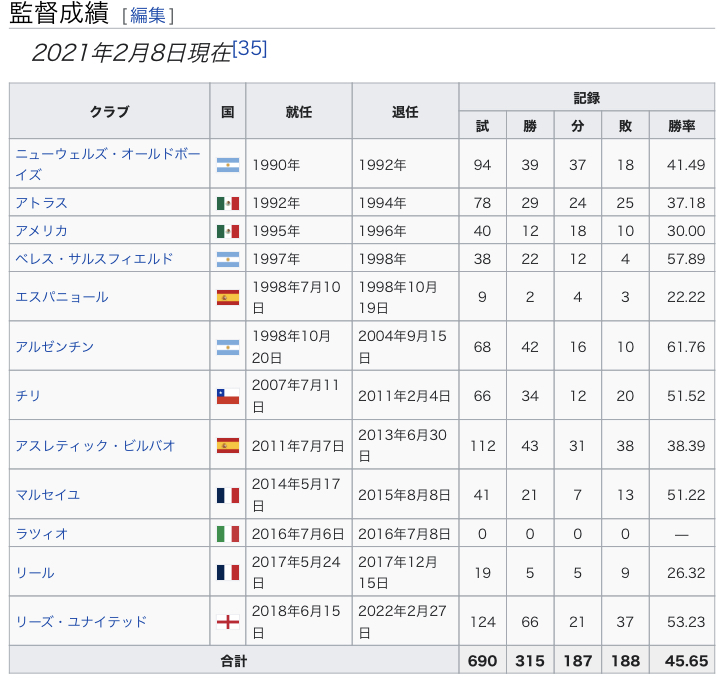Click the 記録 header cell
The image size is (728, 687).
(587, 97)
